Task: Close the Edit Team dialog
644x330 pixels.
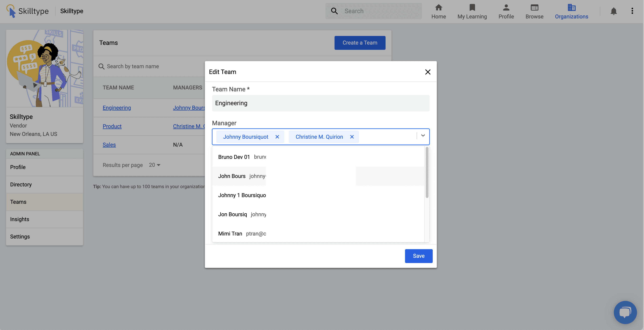Action: coord(427,72)
